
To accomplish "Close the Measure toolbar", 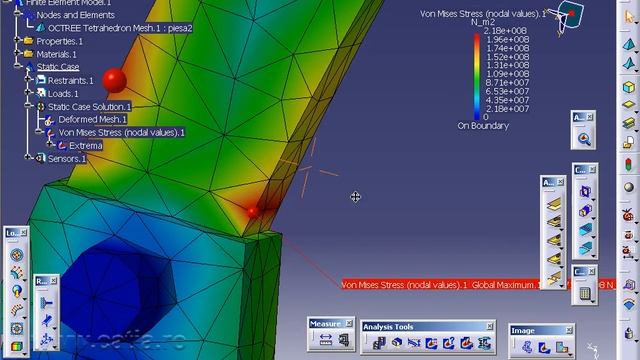I will (349, 323).
